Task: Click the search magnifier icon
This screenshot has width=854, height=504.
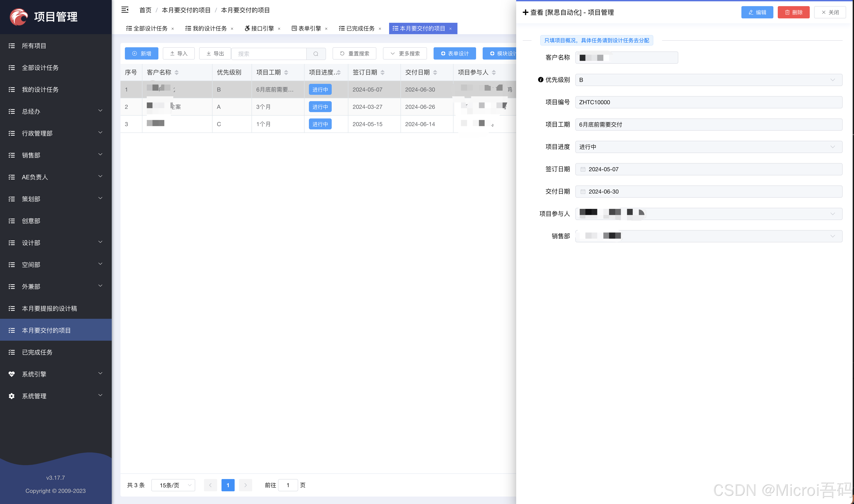Action: click(316, 54)
